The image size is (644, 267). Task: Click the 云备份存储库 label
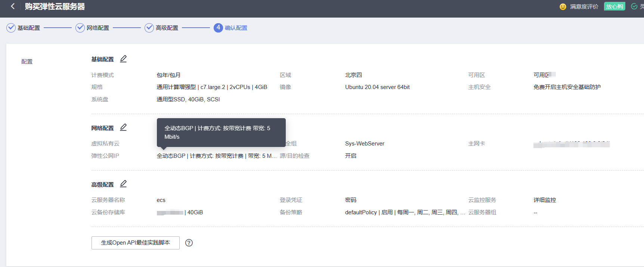click(x=108, y=212)
